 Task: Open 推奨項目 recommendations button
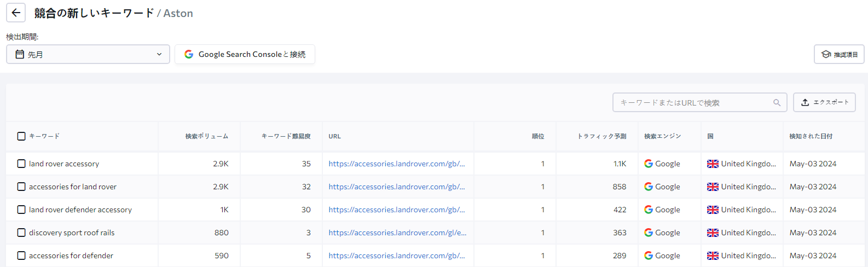point(839,54)
